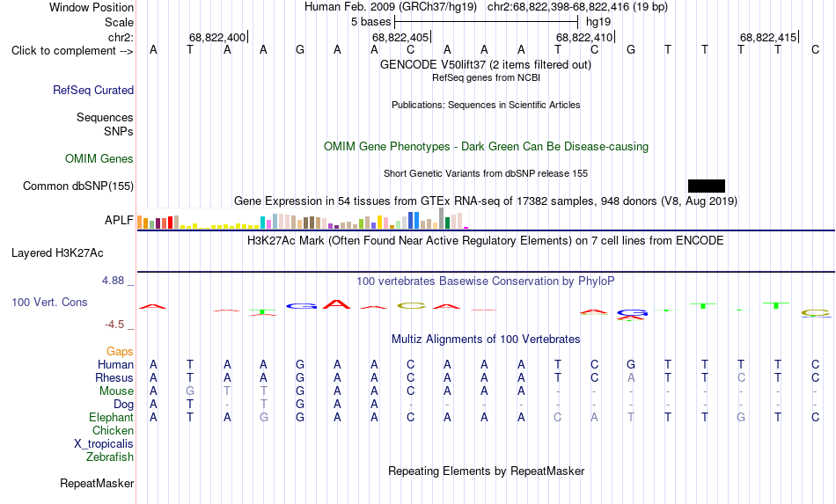Open the Layered H3K27Ac track label
Image resolution: width=836 pixels, height=504 pixels.
(57, 253)
